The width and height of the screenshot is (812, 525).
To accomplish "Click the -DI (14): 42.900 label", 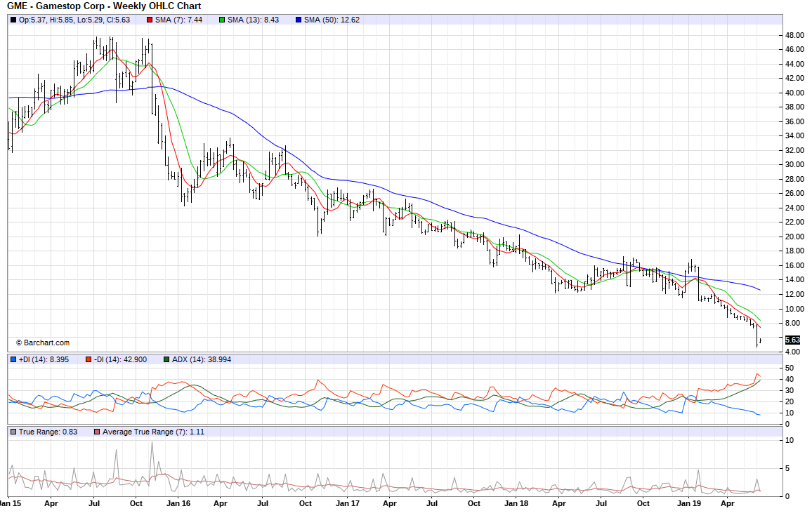I will point(120,359).
